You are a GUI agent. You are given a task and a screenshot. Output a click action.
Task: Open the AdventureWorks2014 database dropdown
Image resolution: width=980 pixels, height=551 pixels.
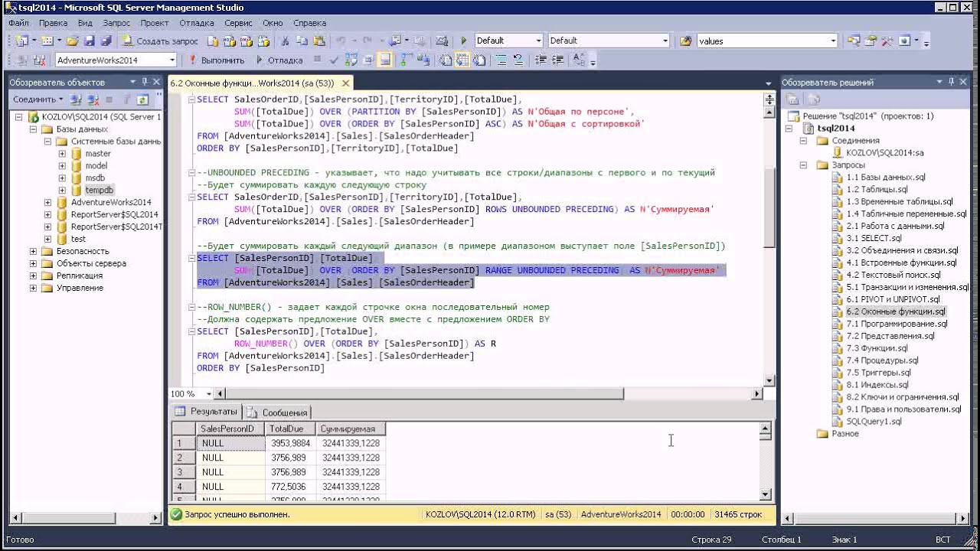(x=172, y=60)
